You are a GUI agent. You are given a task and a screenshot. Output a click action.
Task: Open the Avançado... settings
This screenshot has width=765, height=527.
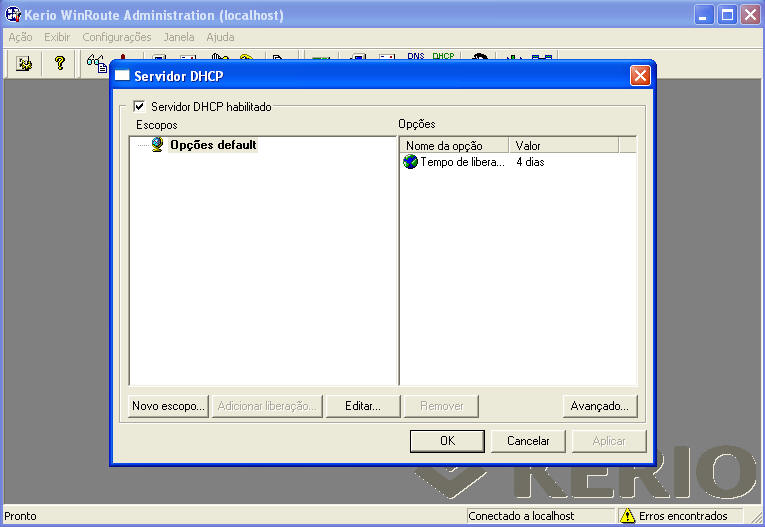coord(599,406)
